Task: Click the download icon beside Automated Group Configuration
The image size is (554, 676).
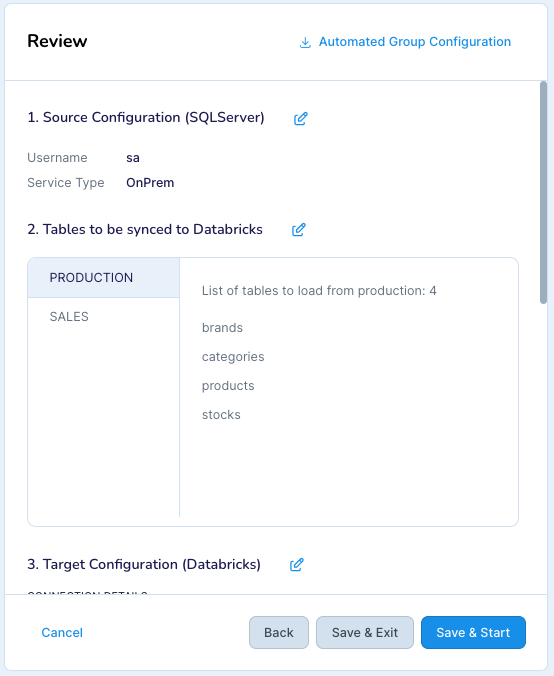Action: click(x=305, y=42)
